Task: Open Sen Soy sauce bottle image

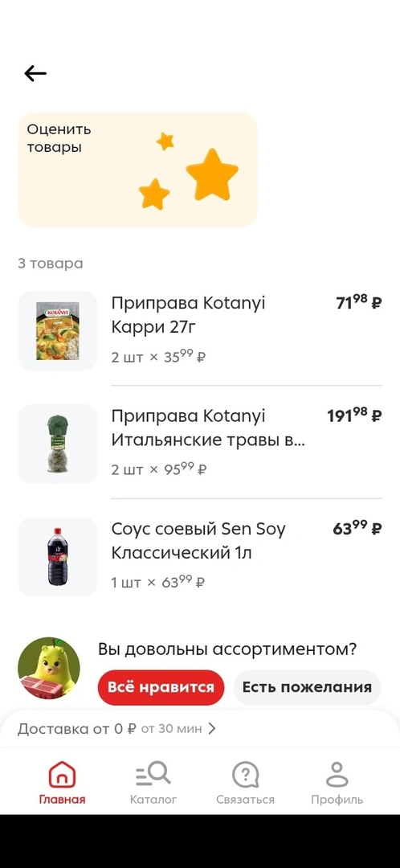Action: (58, 557)
